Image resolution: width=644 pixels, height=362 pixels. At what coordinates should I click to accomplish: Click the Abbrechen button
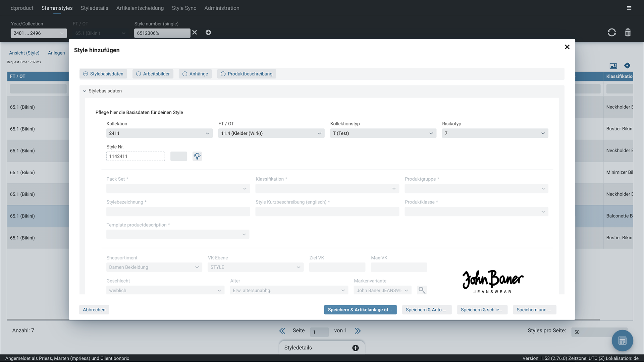point(94,310)
